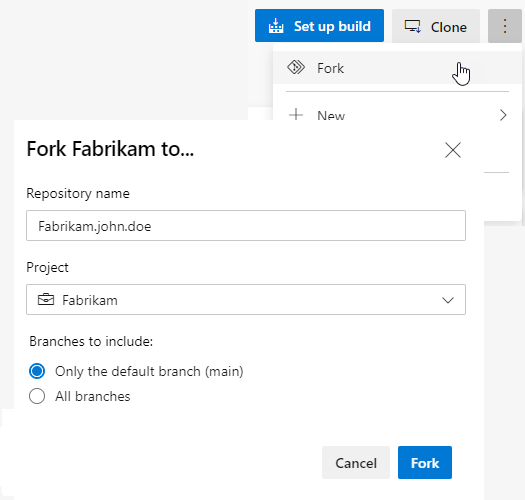
Task: Expand the New submenu chevron arrow
Action: (x=503, y=115)
